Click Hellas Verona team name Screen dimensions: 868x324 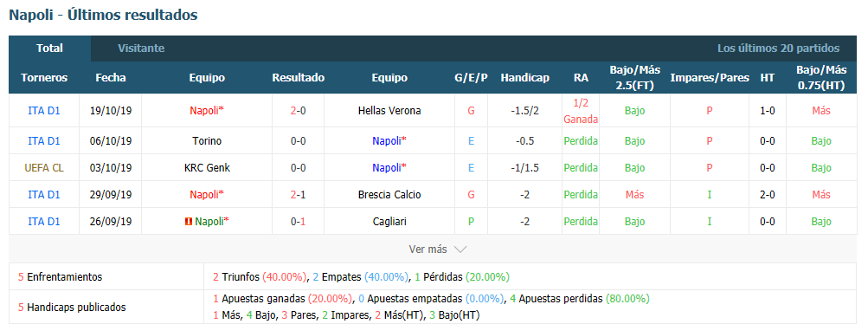pos(389,110)
